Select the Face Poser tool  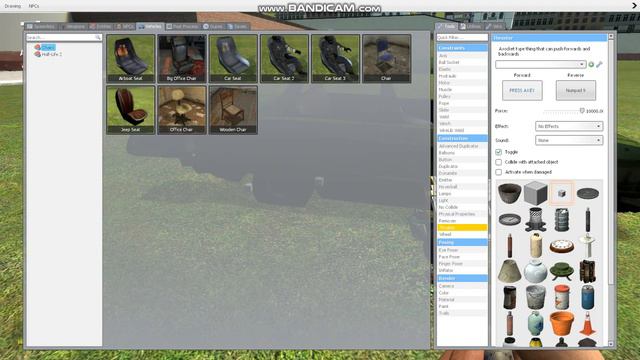click(462, 257)
